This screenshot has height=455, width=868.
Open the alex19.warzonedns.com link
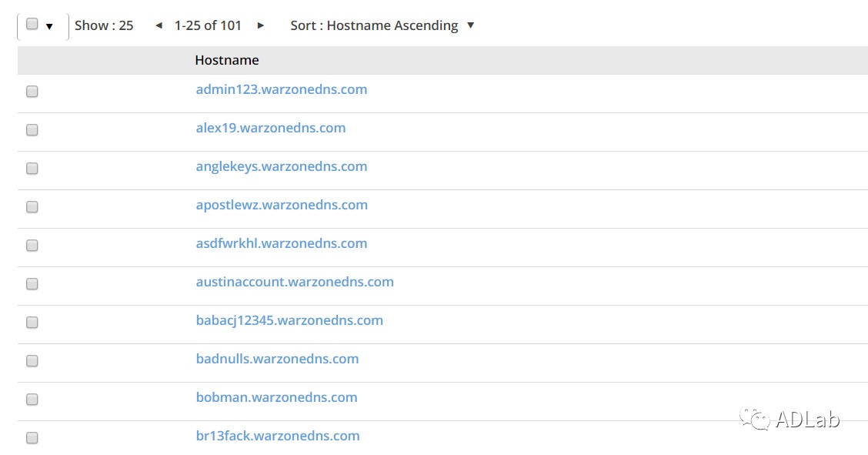271,128
